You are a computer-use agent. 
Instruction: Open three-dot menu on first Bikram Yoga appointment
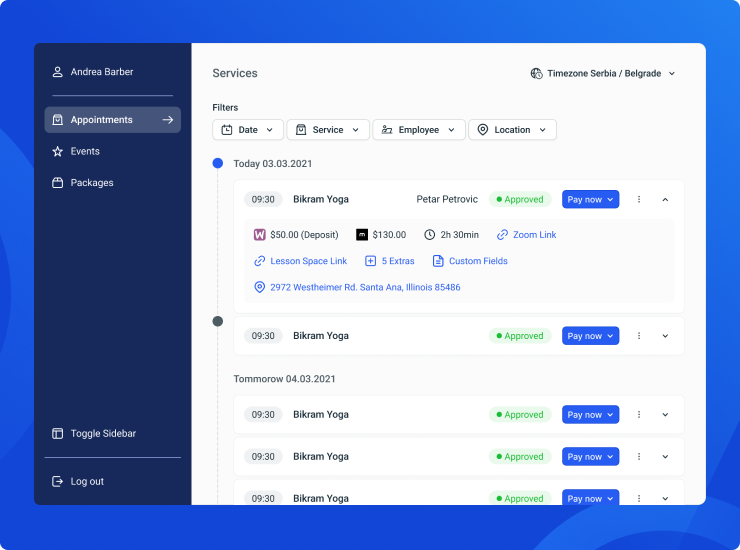[639, 199]
